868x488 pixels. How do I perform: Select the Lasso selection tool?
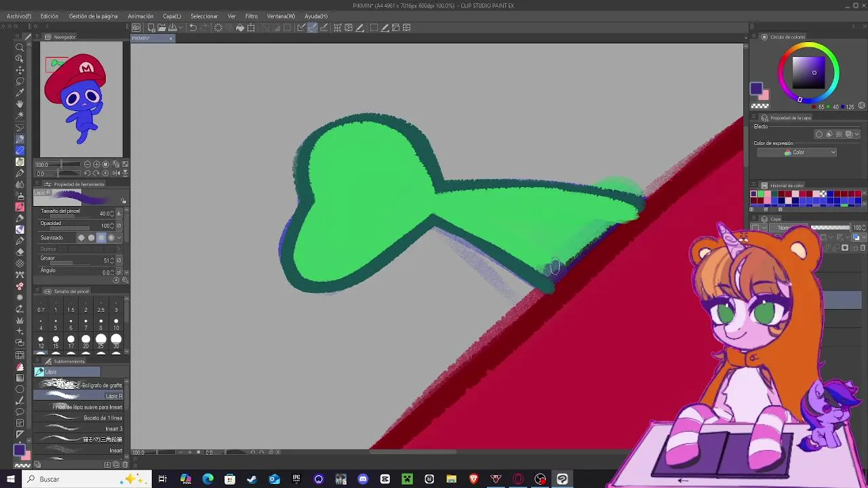[20, 81]
